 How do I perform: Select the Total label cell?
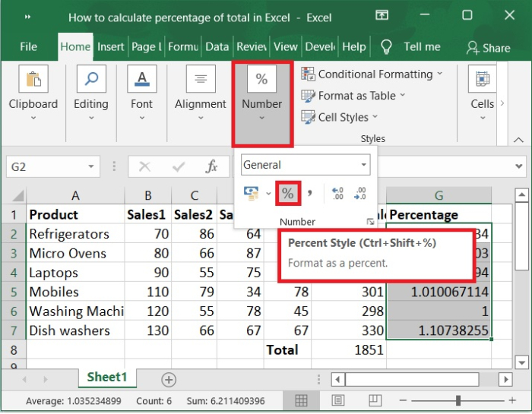pos(287,350)
